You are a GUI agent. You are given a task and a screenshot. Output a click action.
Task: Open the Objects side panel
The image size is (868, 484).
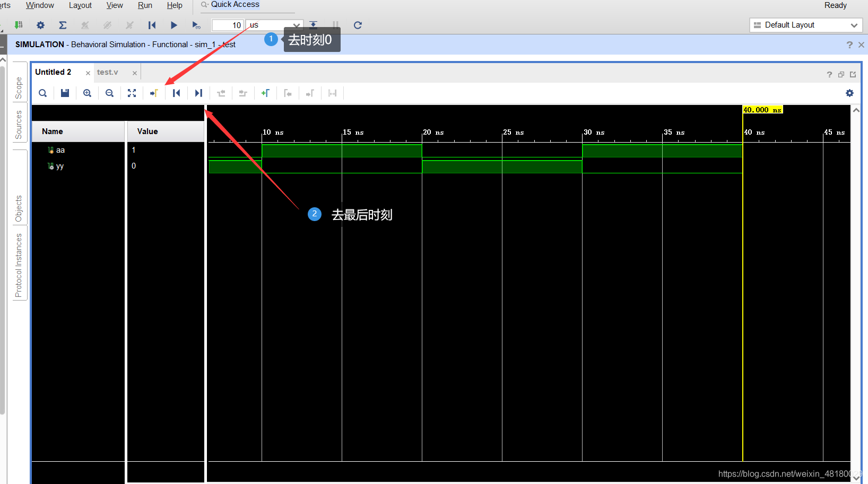(19, 209)
